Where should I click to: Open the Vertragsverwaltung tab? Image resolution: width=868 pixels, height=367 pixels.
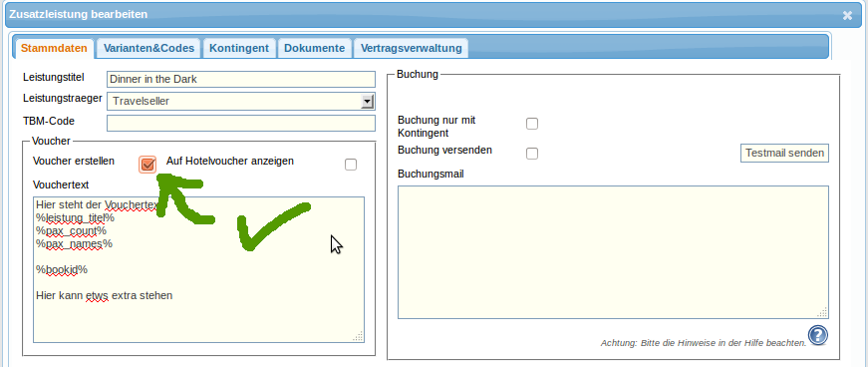tap(412, 48)
